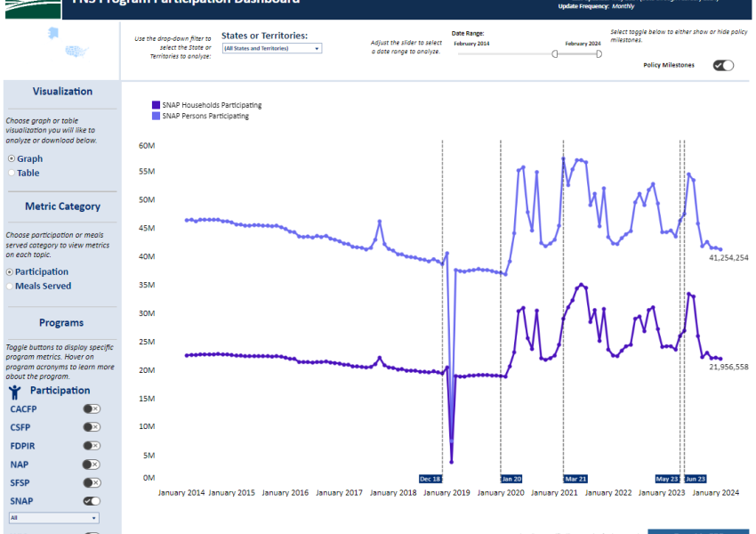
Task: Enable the FDPIR program toggle
Action: 92,445
